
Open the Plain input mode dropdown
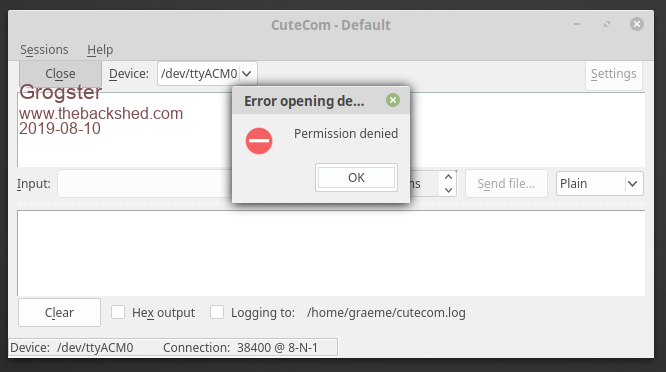(x=600, y=183)
